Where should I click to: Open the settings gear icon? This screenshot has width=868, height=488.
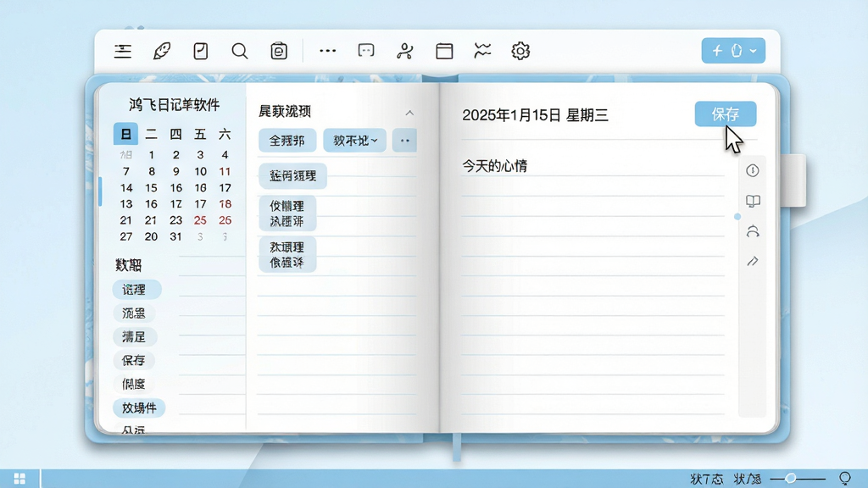520,51
